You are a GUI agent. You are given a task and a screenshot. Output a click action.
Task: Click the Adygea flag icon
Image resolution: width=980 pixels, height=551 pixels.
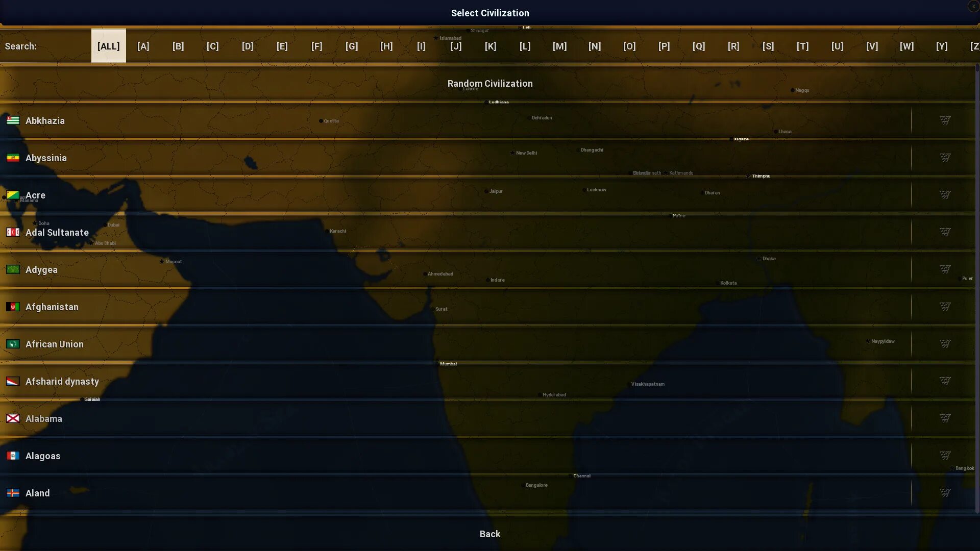[13, 269]
